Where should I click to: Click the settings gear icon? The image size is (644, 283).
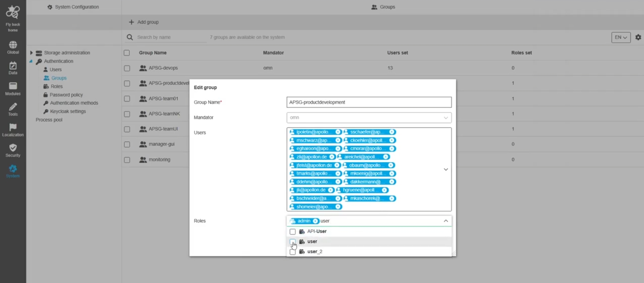638,37
